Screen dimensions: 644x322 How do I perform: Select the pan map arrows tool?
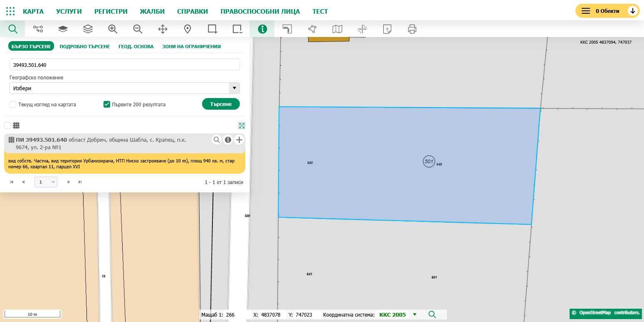[163, 29]
